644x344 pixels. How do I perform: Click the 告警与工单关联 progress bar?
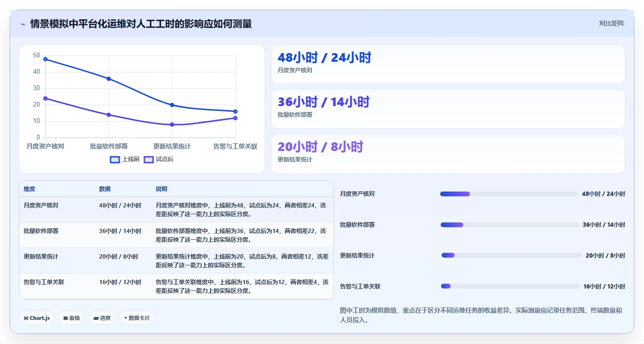click(510, 286)
